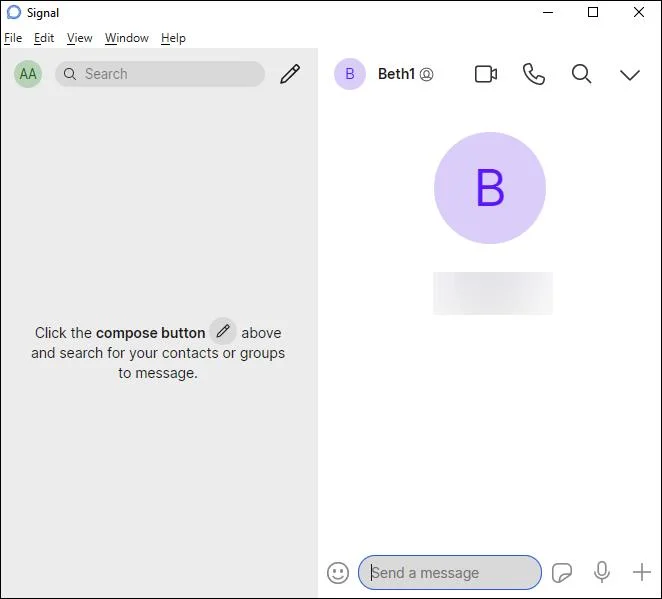Open the View menu
This screenshot has height=599, width=662.
79,38
